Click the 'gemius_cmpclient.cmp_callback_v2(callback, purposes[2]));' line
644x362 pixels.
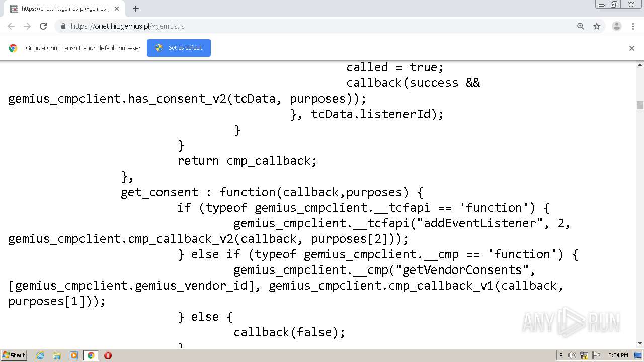(208, 239)
